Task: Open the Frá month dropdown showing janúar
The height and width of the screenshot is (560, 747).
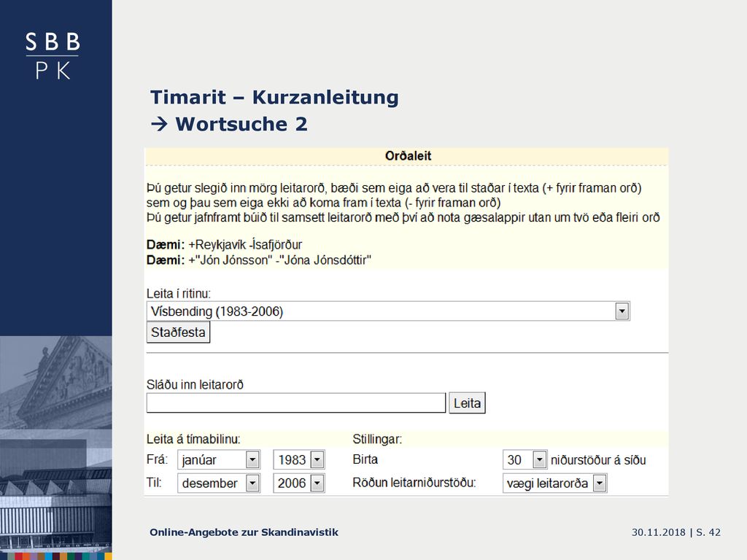Action: point(219,459)
